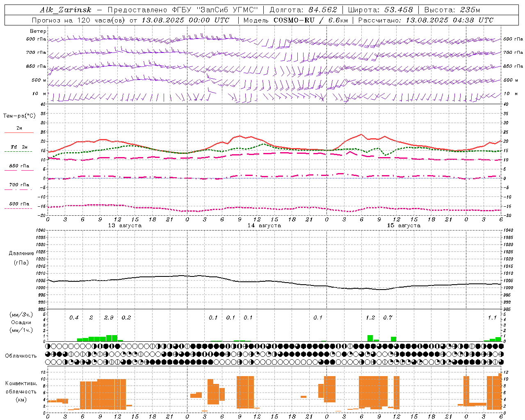
Task: Click the black pressure curve line
Action: [275, 281]
